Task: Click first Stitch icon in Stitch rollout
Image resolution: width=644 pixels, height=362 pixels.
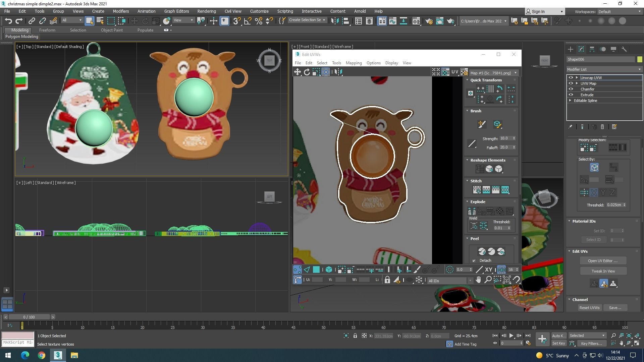Action: click(477, 190)
